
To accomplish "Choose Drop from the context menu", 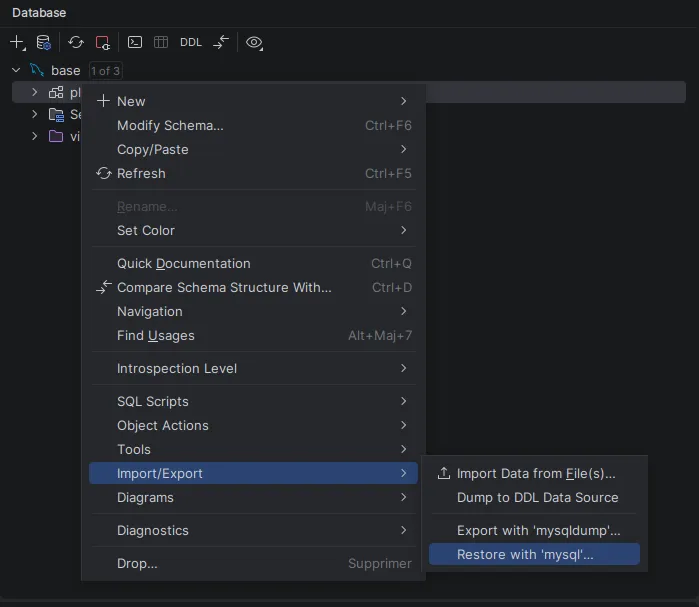I will (253, 563).
